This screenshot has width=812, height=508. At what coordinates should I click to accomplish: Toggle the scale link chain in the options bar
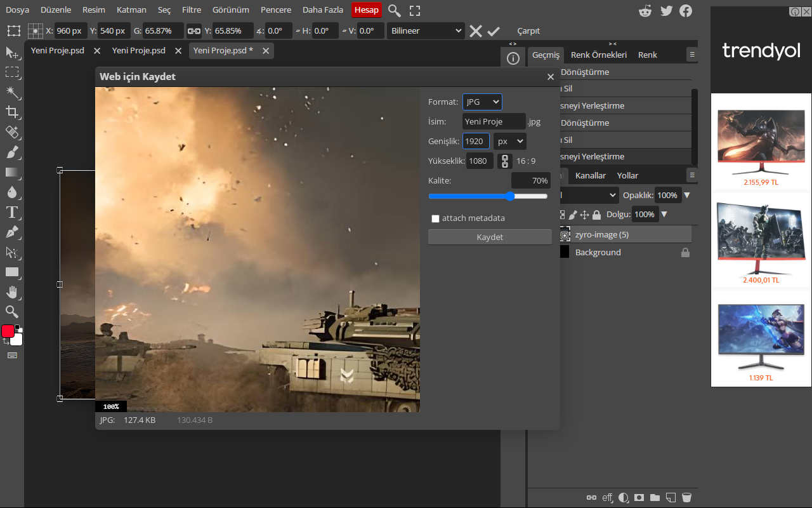tap(194, 30)
